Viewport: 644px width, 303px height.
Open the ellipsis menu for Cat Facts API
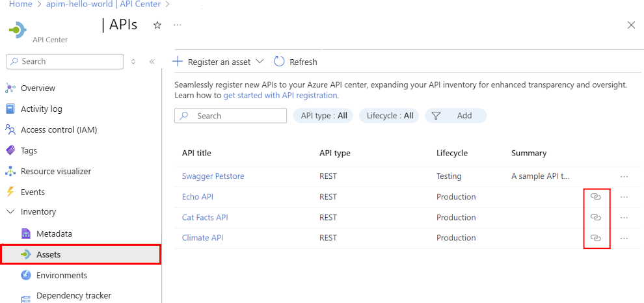(624, 217)
